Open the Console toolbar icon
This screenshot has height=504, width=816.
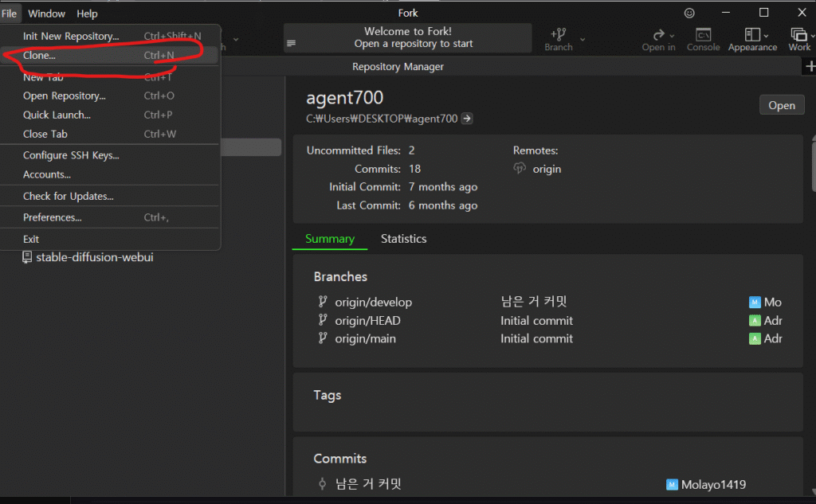click(703, 34)
